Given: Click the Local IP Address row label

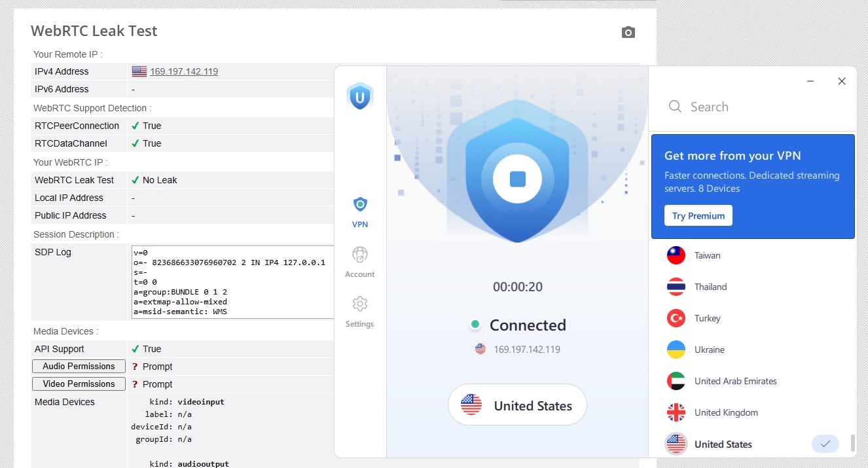Looking at the screenshot, I should [x=69, y=198].
